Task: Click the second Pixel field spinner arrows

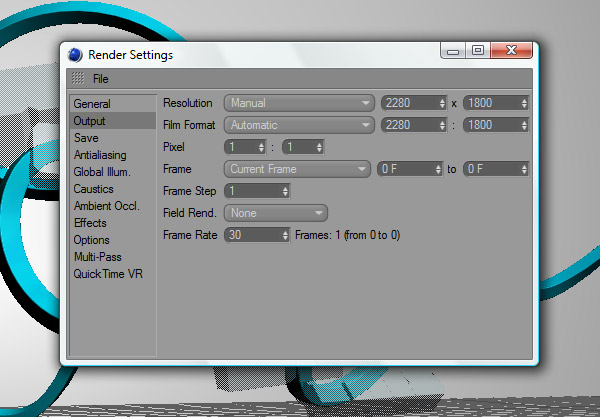Action: [319, 147]
